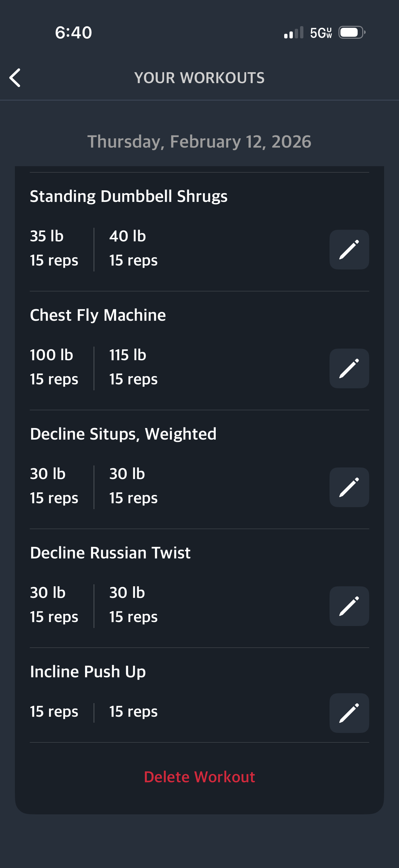This screenshot has width=399, height=868.
Task: Tap the Decline Russian Twist heading
Action: coord(110,553)
